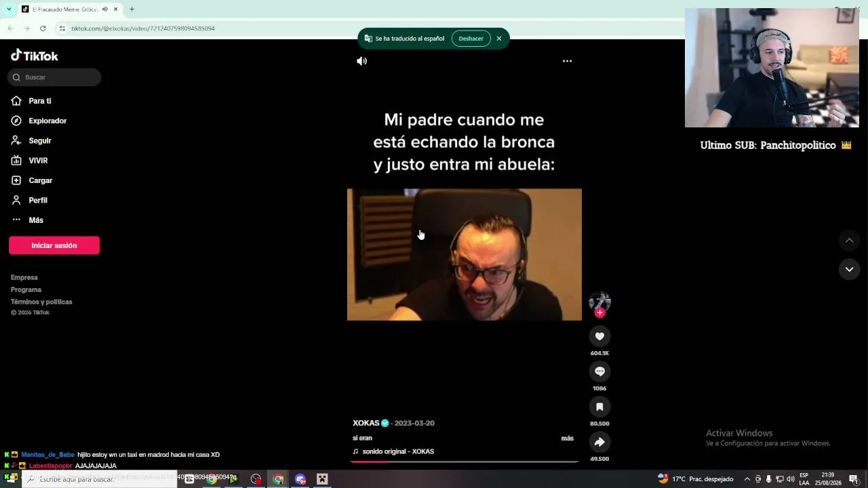Image resolution: width=868 pixels, height=488 pixels.
Task: Open the Empresa footer link
Action: (24, 277)
